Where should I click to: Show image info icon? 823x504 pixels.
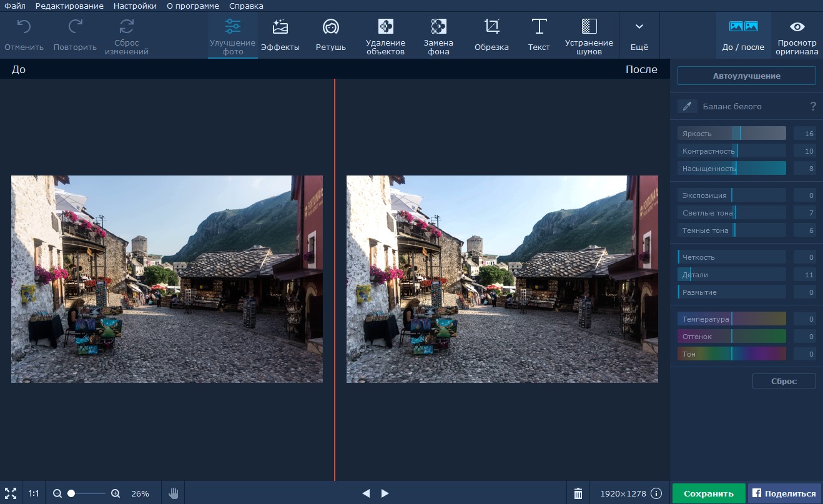[656, 493]
